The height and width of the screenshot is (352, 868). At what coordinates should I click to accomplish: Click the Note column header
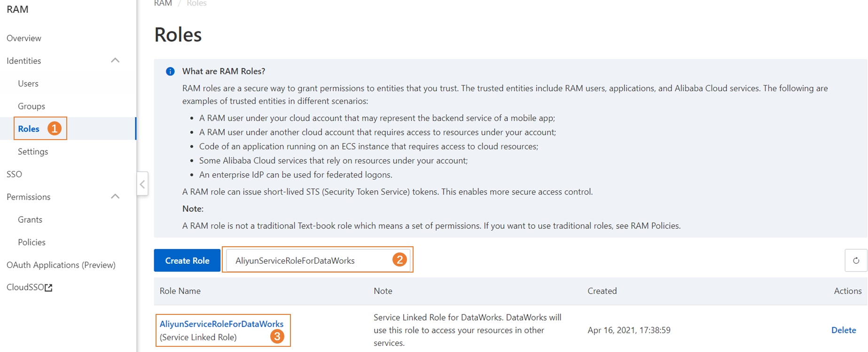(383, 291)
